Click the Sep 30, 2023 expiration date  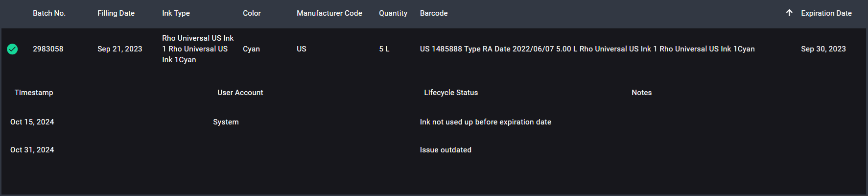point(823,49)
